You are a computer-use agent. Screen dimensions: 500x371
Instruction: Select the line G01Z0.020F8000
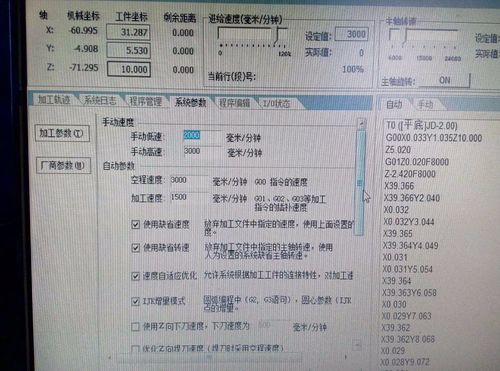417,162
